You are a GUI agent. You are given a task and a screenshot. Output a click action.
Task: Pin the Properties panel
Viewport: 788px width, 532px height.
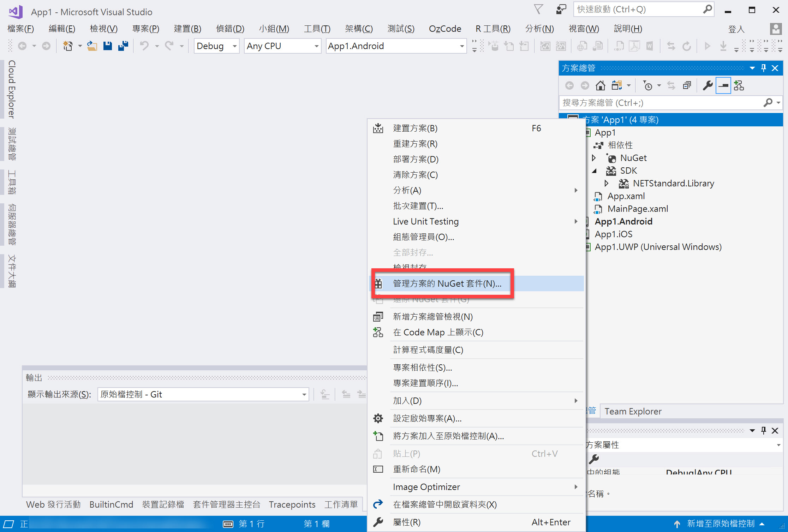[x=764, y=430]
